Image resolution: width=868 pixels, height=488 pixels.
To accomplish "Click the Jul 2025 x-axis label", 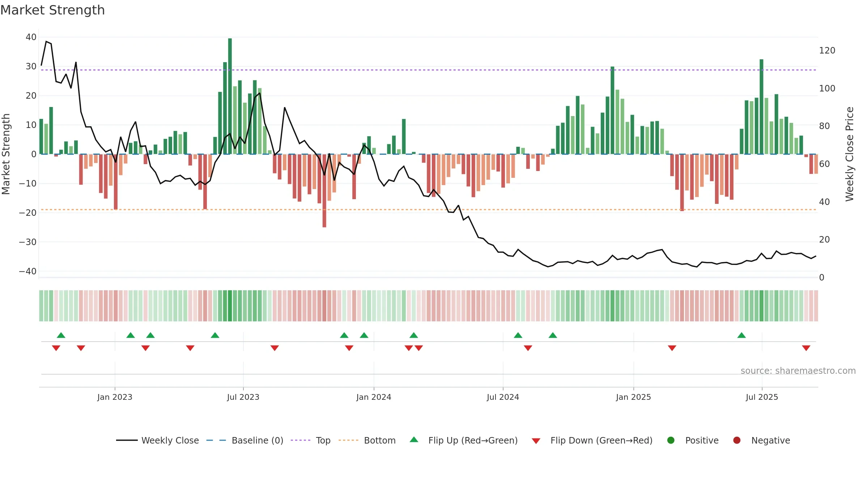I will pyautogui.click(x=762, y=397).
